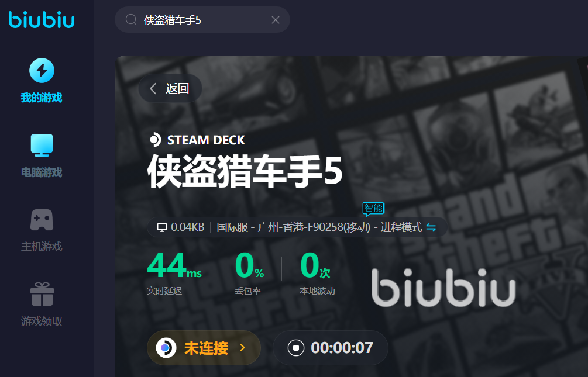Click the 智能 smart mode tag
Screen dimensions: 588x377
(x=373, y=208)
